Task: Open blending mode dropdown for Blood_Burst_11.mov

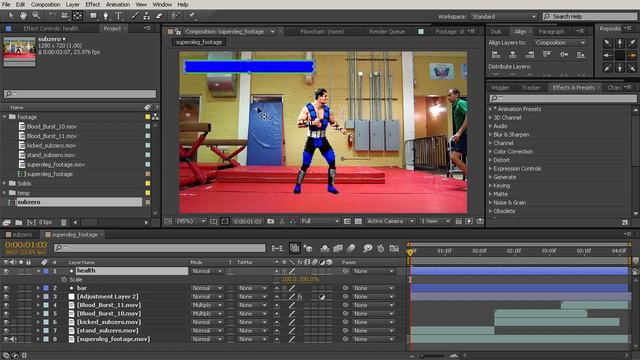Action: (207, 305)
